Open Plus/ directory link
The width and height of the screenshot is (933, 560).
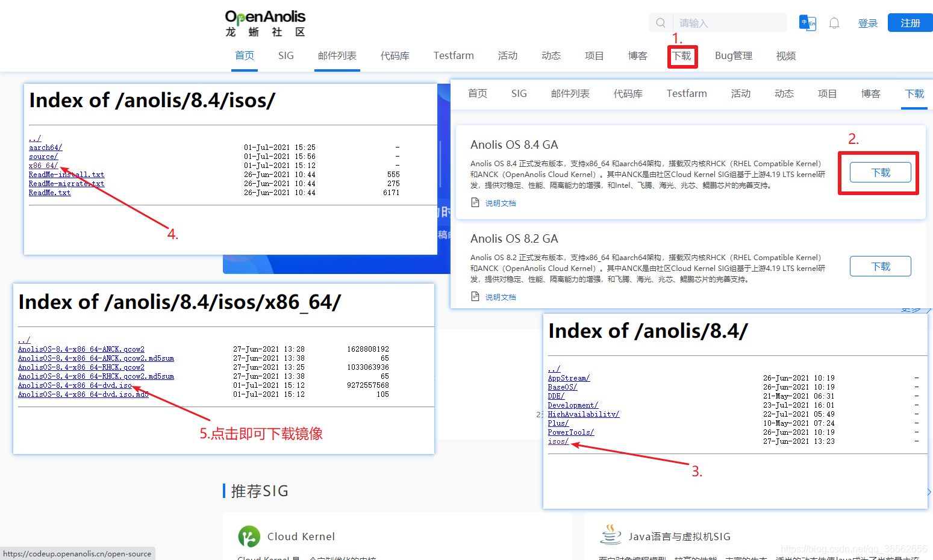click(x=558, y=423)
